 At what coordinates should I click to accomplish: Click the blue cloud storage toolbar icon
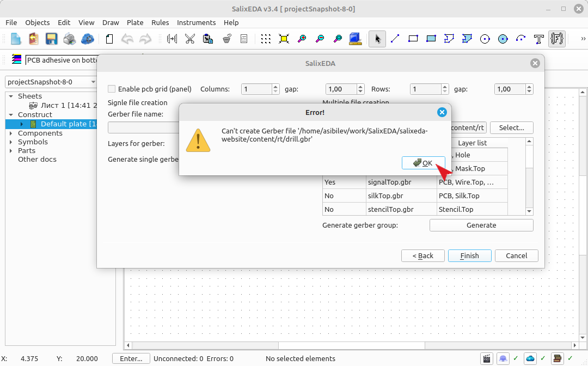(x=87, y=39)
